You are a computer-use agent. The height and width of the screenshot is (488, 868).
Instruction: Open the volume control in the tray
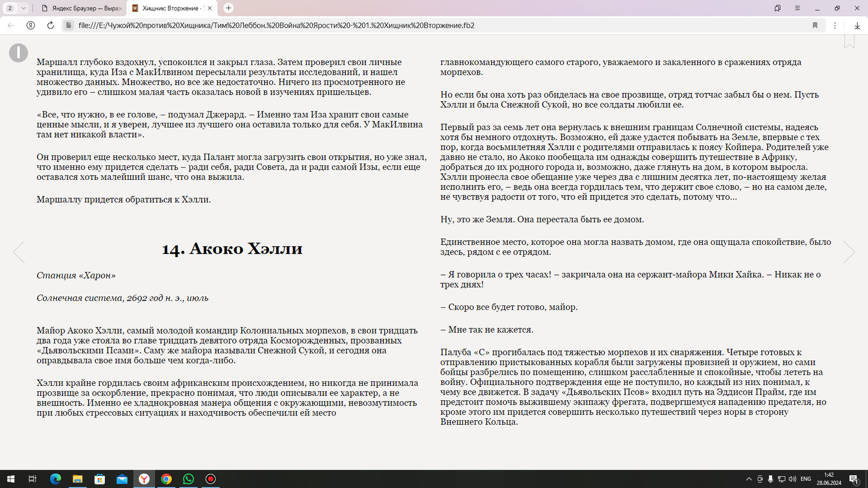point(792,479)
